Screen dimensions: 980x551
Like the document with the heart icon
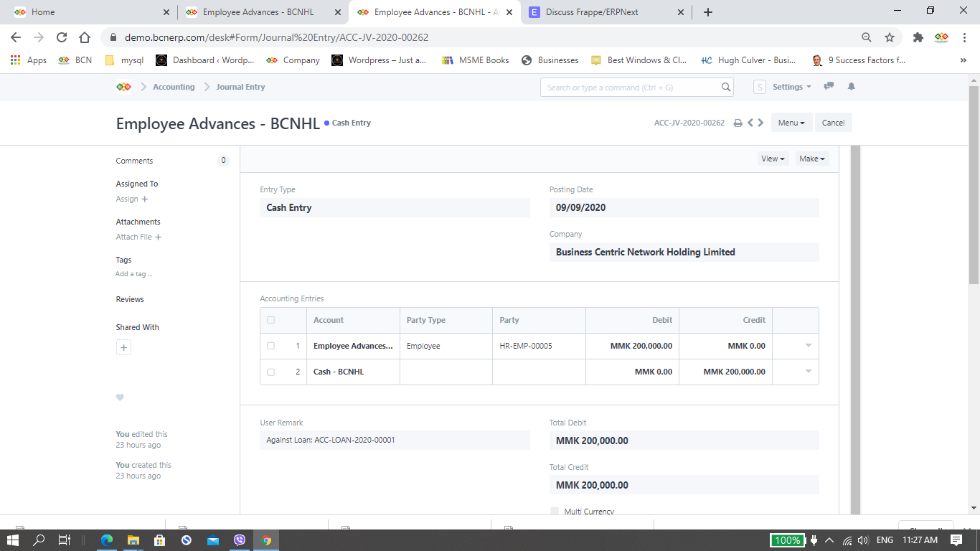[x=120, y=397]
